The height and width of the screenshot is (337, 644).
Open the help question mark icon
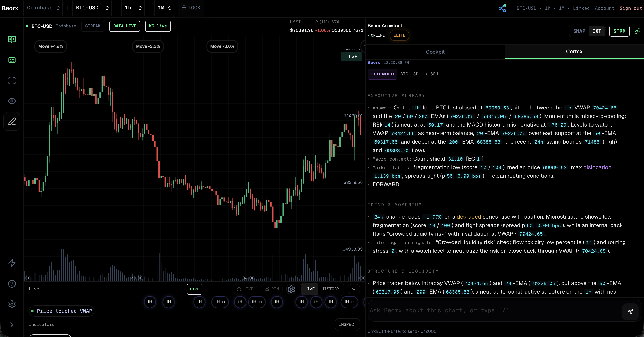click(x=12, y=284)
